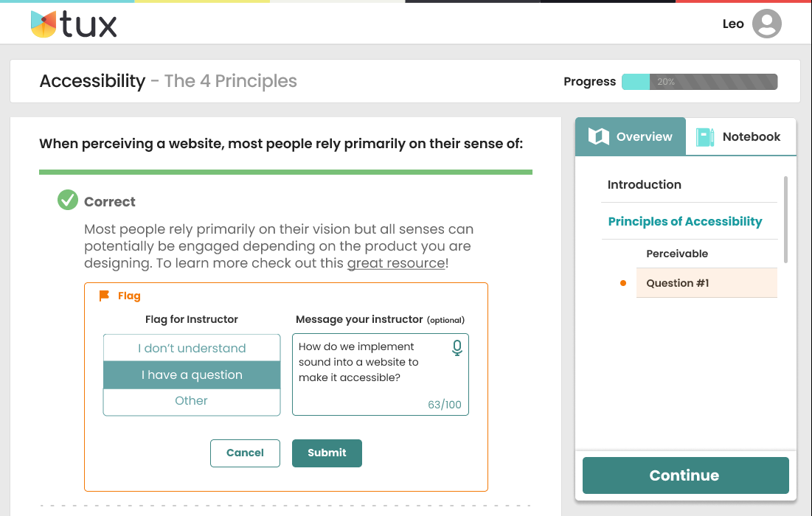Screen dimensions: 812x516
Task: Switch to the Notebook tab
Action: pos(740,136)
